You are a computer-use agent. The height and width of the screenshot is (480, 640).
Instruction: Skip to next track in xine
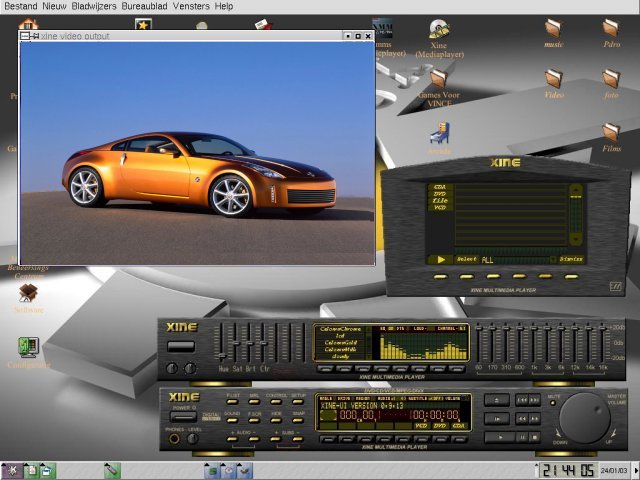coord(534,400)
